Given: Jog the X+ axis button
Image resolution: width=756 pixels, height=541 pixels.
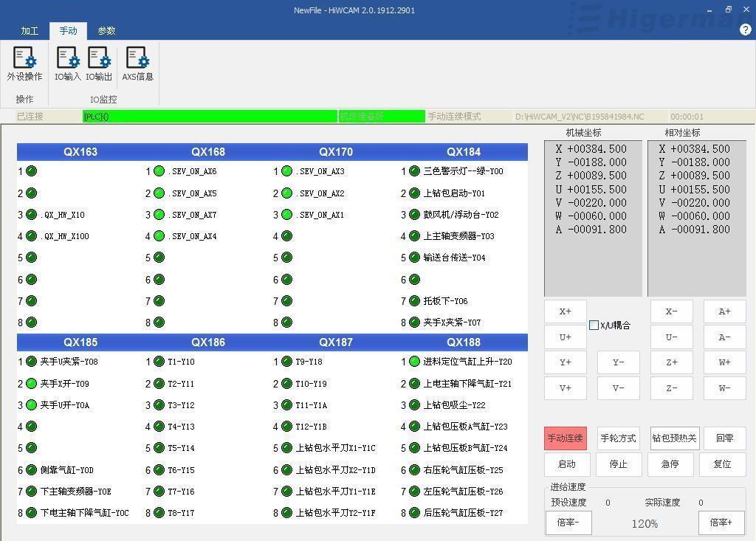Looking at the screenshot, I should [x=565, y=311].
